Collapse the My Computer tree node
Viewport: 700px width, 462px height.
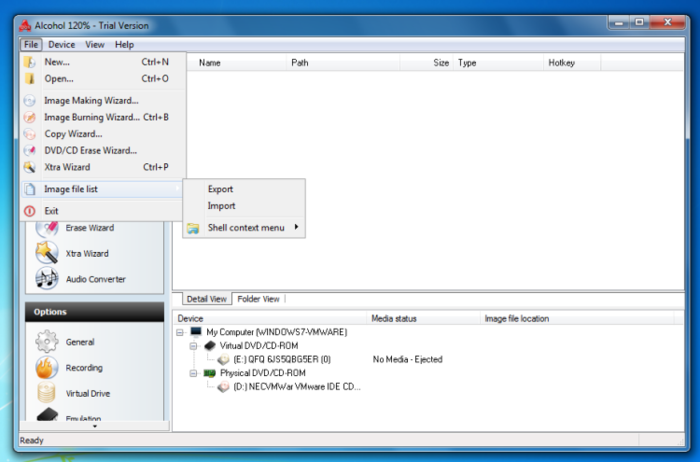pos(180,332)
